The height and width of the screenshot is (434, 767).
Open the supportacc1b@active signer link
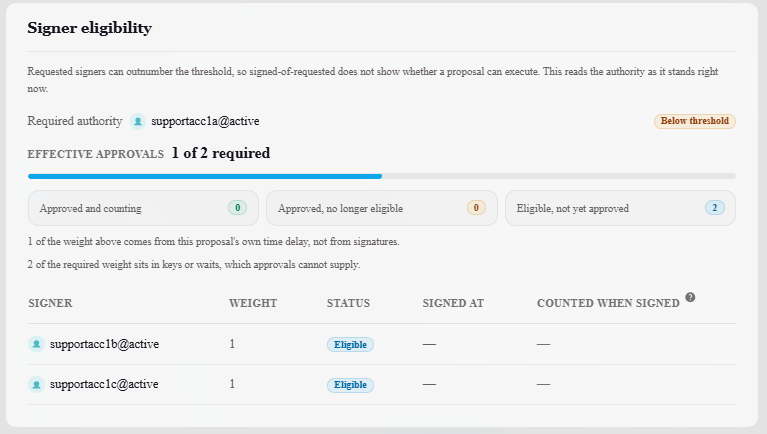(x=104, y=344)
